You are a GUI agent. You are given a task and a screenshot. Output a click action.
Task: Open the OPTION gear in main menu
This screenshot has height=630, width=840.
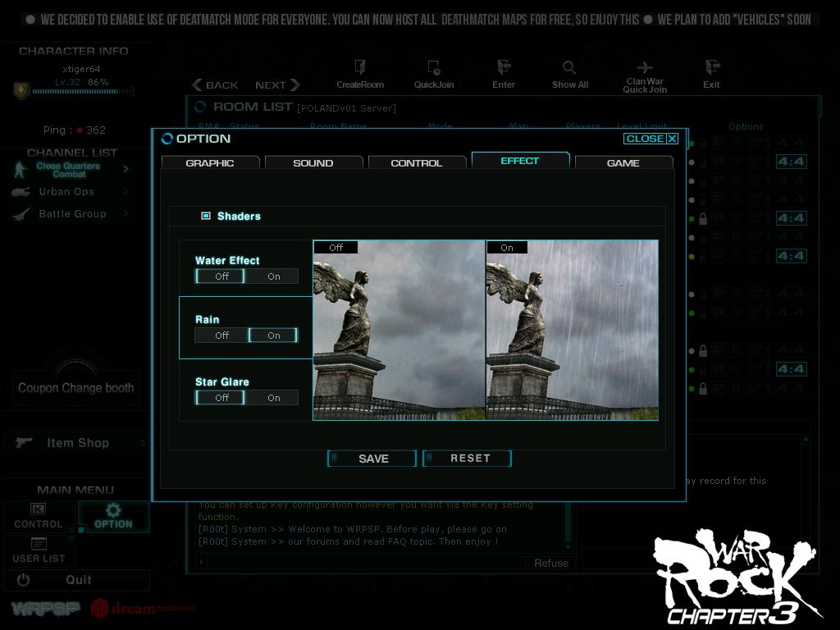coord(113,516)
